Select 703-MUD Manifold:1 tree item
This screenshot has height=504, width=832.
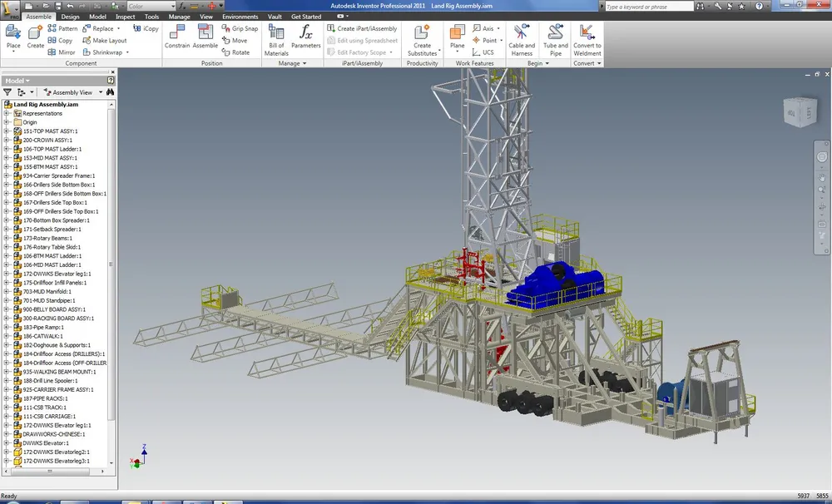(x=47, y=292)
